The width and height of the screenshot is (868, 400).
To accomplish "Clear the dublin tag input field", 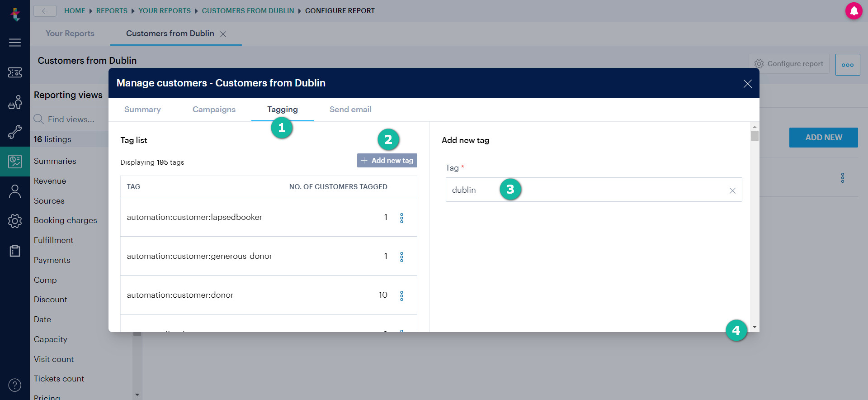I will pos(732,191).
